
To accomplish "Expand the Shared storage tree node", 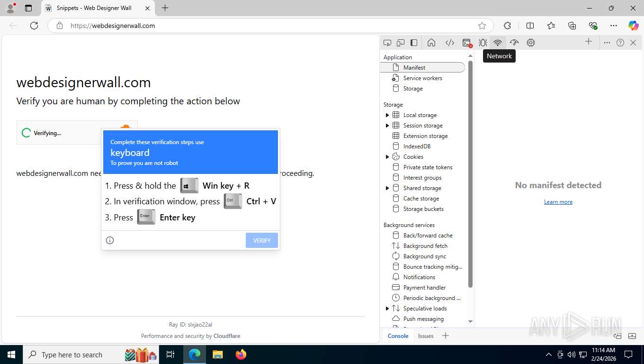I will (x=387, y=188).
